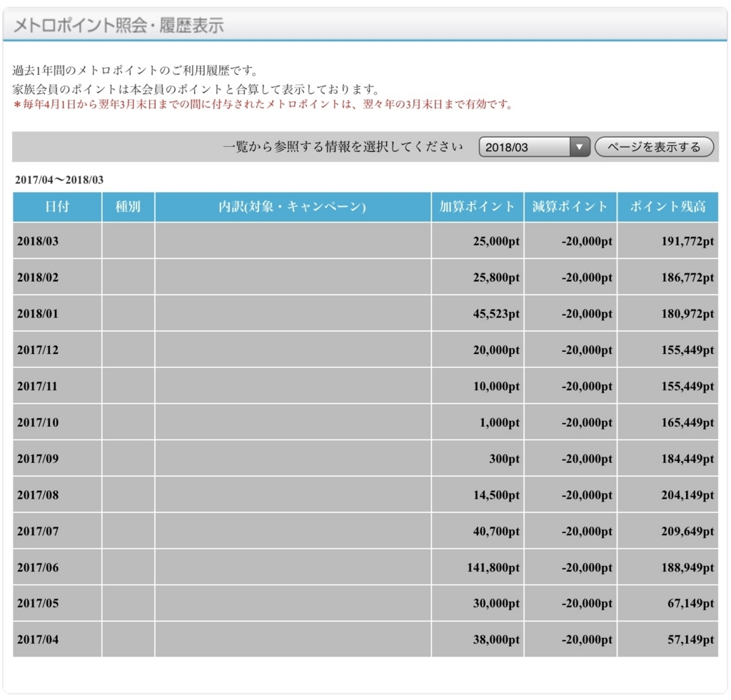Click the 209,649pt balance value
The height and width of the screenshot is (700, 731).
(x=687, y=532)
